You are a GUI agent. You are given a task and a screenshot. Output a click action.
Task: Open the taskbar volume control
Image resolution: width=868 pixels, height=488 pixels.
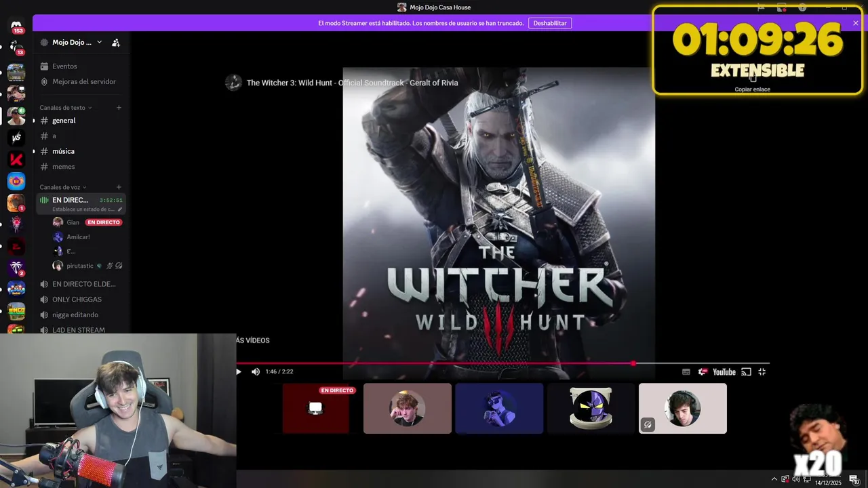pyautogui.click(x=795, y=479)
